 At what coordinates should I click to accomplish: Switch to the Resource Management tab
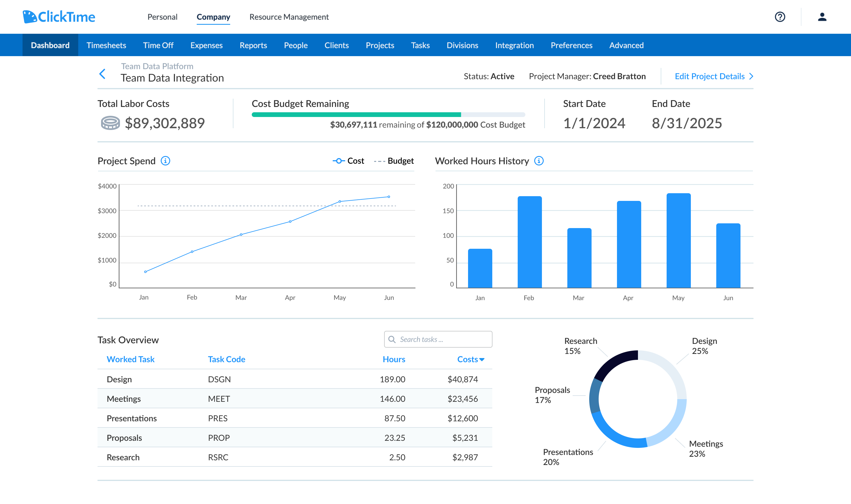pyautogui.click(x=289, y=17)
